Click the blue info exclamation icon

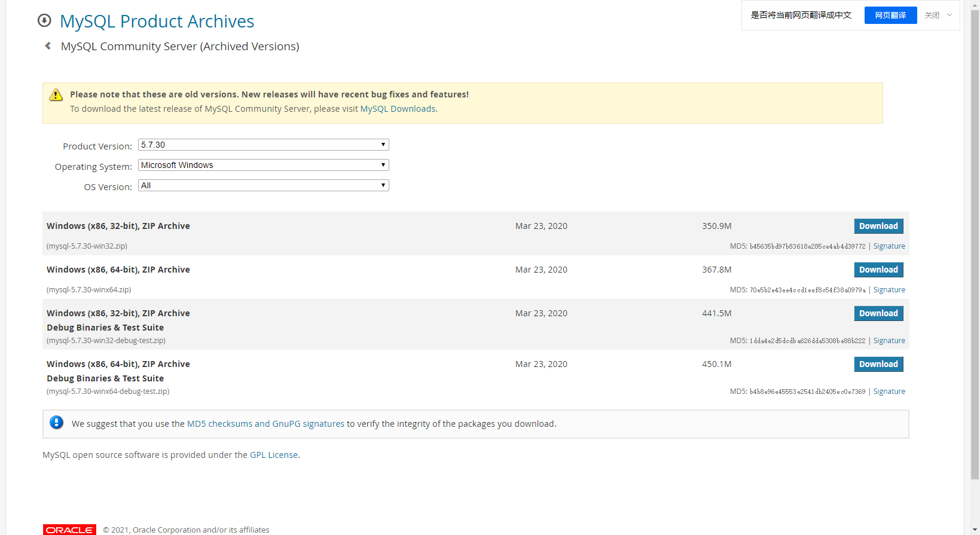[x=57, y=423]
